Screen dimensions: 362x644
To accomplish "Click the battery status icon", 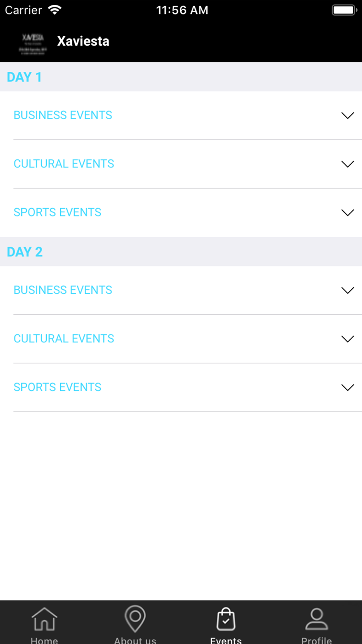I will pyautogui.click(x=344, y=10).
